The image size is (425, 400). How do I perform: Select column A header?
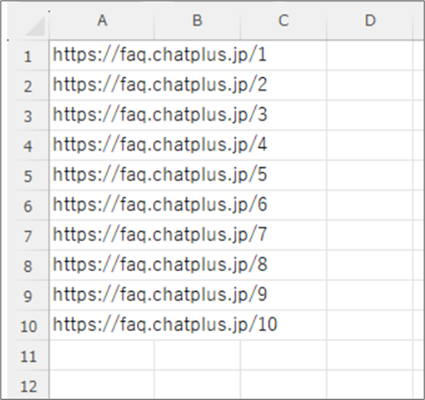pos(102,21)
